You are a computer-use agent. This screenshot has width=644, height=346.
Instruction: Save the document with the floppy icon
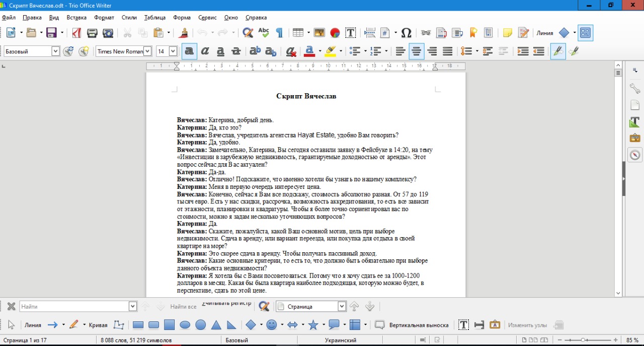(51, 33)
